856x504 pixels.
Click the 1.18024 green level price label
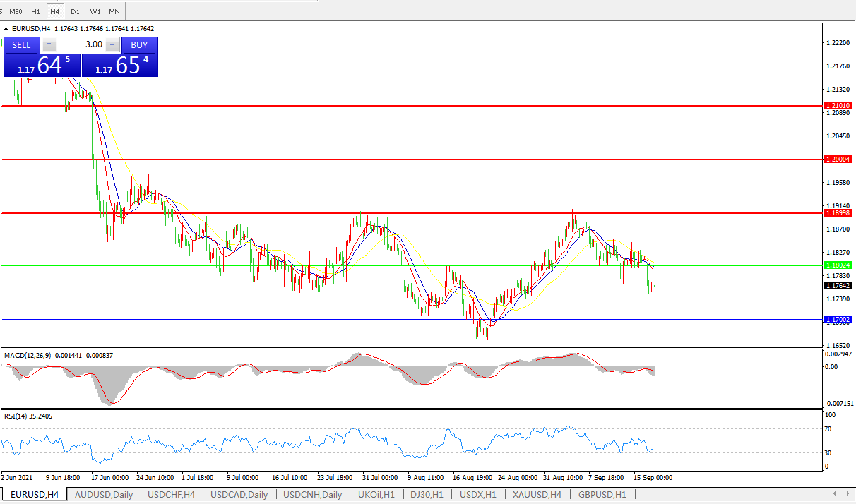pos(838,265)
